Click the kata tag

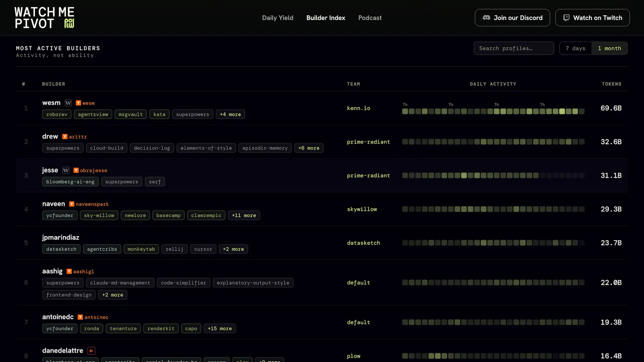[x=159, y=115]
